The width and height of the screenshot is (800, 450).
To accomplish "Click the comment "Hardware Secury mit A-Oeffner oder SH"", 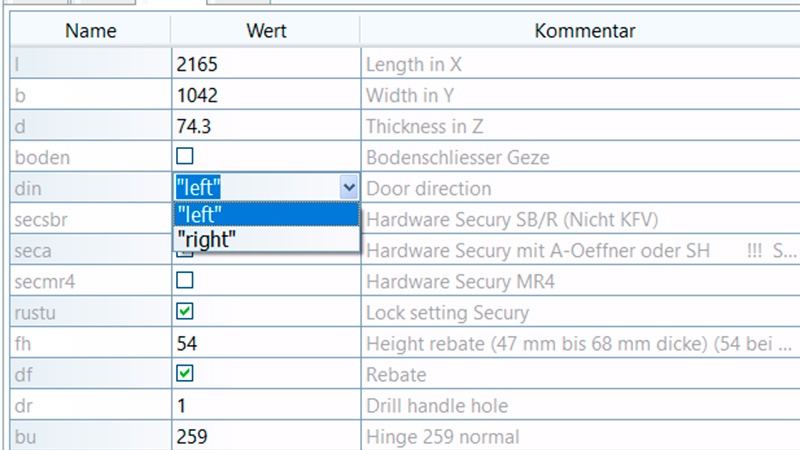I will [538, 251].
